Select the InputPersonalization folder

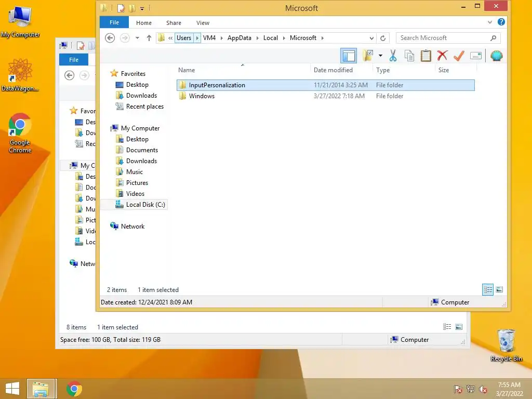tap(325, 85)
